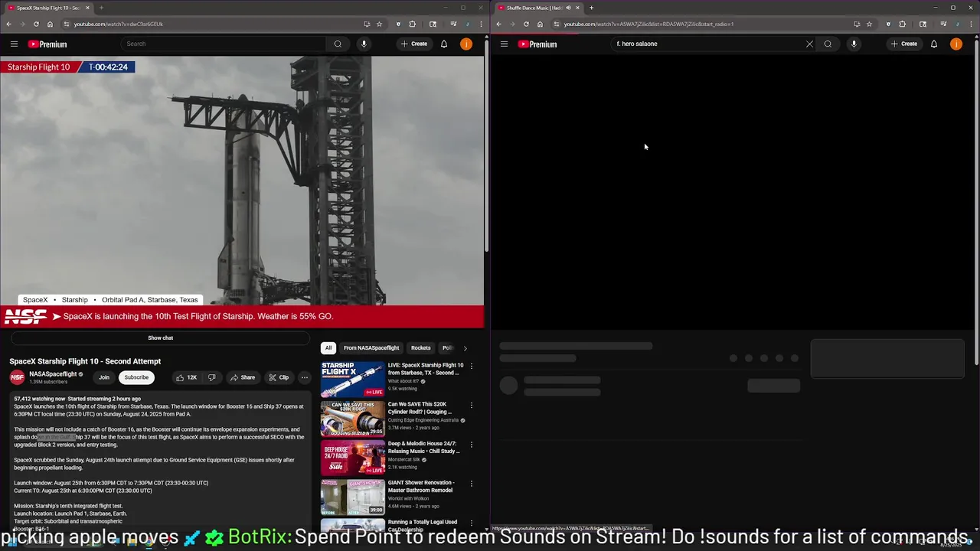The image size is (980, 551).
Task: Open new tab in left browser window
Action: (101, 8)
